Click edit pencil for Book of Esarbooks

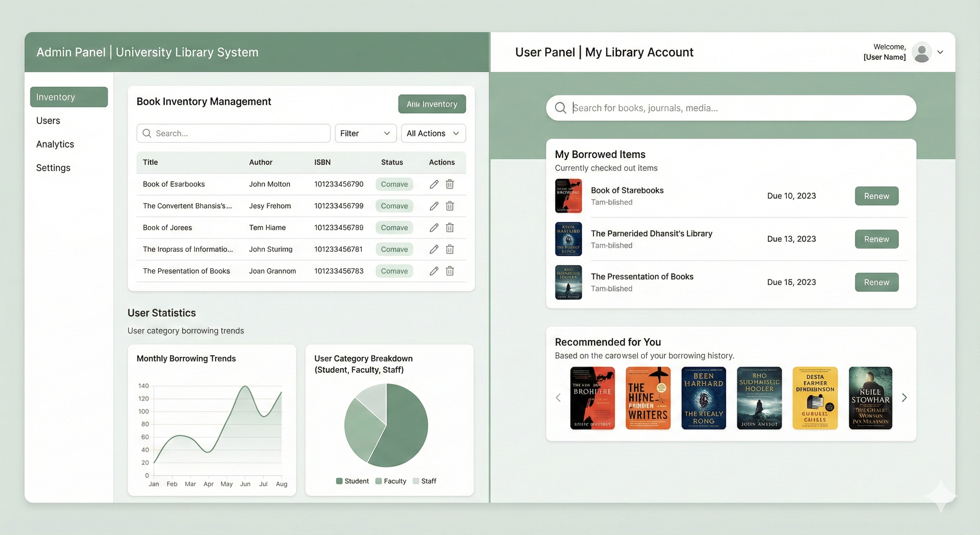coord(434,184)
